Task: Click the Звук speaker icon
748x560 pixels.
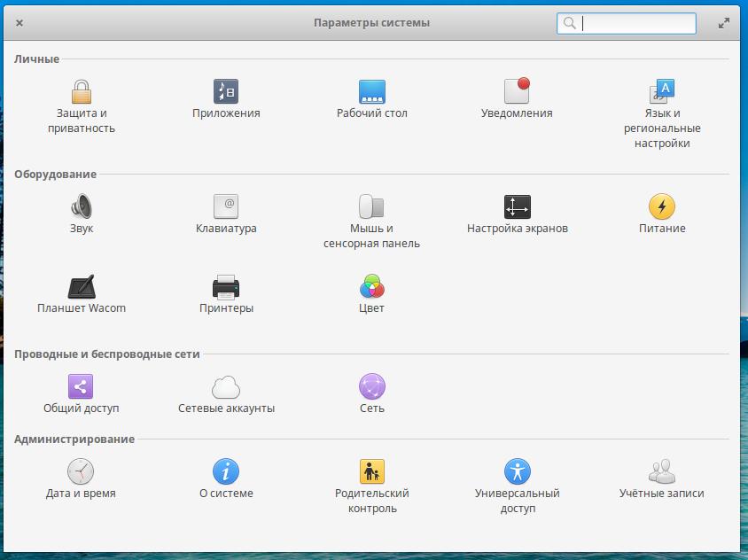Action: [82, 207]
